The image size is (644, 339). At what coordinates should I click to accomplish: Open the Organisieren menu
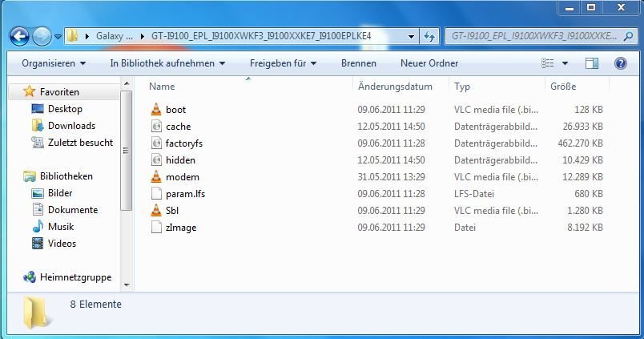point(54,63)
